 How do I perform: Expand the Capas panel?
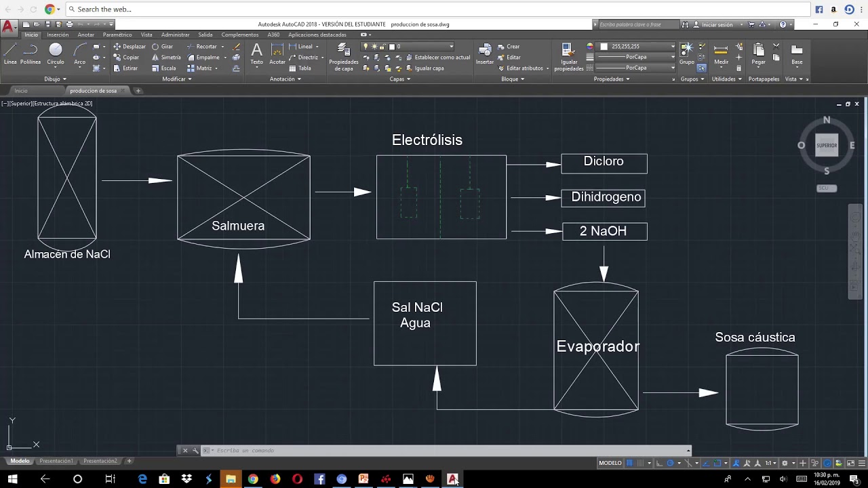click(x=400, y=79)
